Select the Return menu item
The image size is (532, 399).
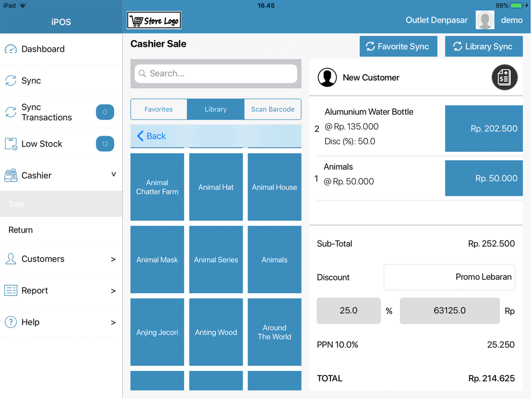coord(21,230)
